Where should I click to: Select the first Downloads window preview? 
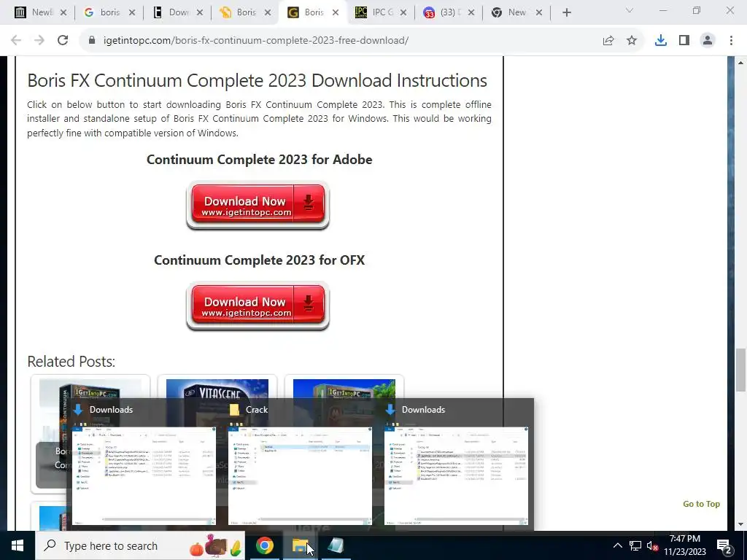pos(144,465)
